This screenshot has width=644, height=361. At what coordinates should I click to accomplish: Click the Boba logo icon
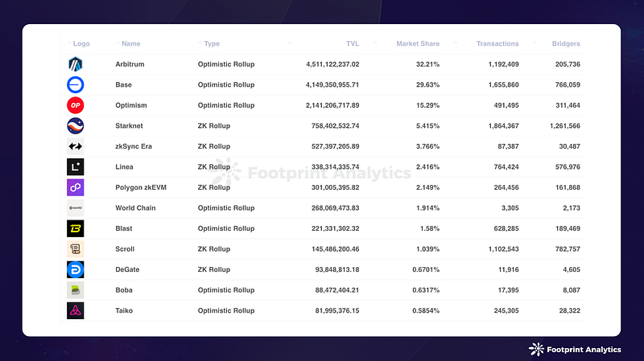(75, 290)
